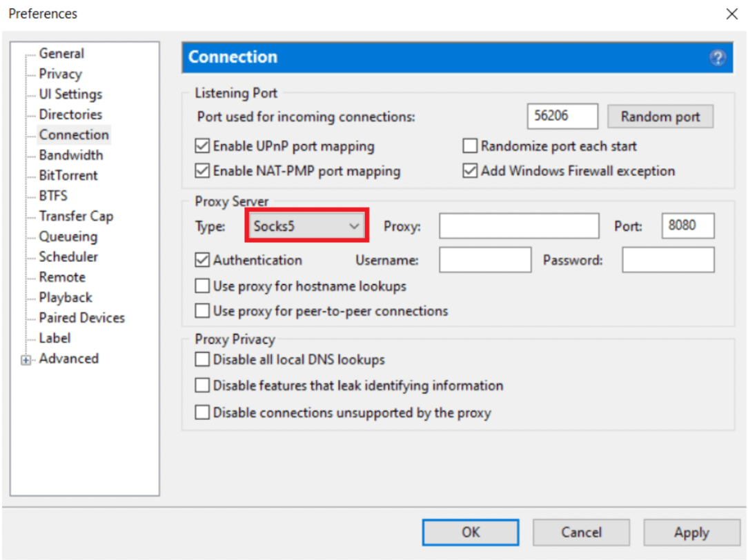Select General in the preferences tree
The width and height of the screenshot is (748, 560).
pyautogui.click(x=61, y=53)
